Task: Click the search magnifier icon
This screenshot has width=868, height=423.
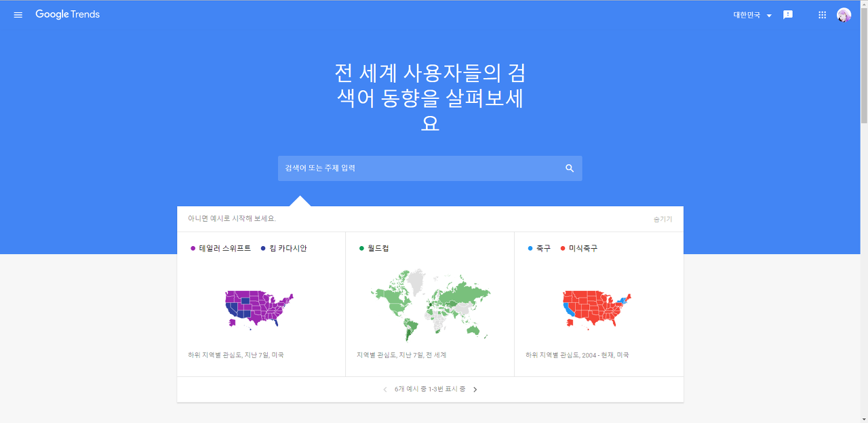Action: coord(570,168)
